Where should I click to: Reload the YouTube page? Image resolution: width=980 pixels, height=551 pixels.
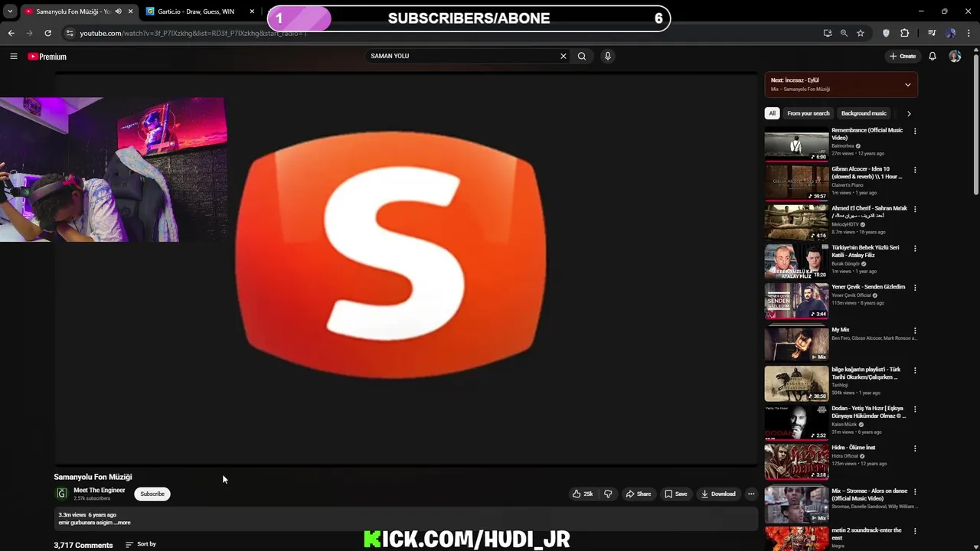tap(47, 33)
